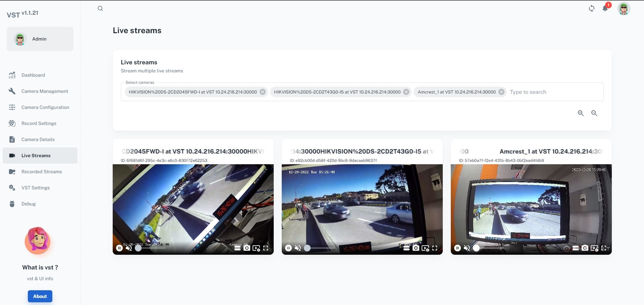644x305 pixels.
Task: Click the zoom-in magnifier above the streams
Action: 581,113
